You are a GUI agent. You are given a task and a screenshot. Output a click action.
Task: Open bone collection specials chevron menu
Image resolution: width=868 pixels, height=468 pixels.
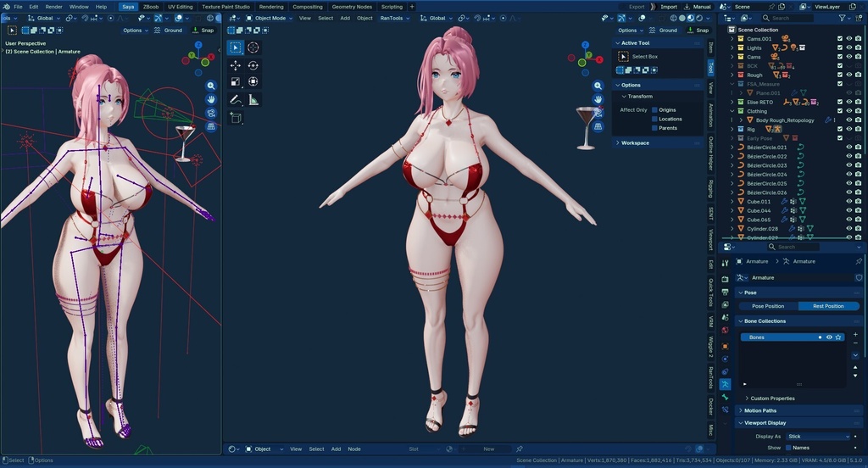click(x=855, y=355)
